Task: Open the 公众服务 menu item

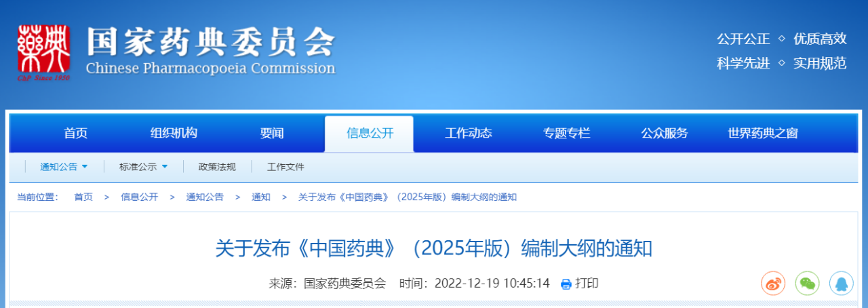Action: coord(665,134)
